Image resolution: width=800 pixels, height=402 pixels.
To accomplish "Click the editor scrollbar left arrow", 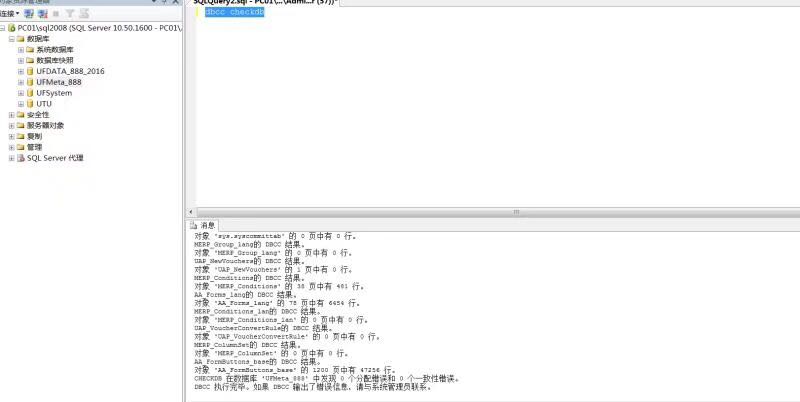I will point(191,212).
